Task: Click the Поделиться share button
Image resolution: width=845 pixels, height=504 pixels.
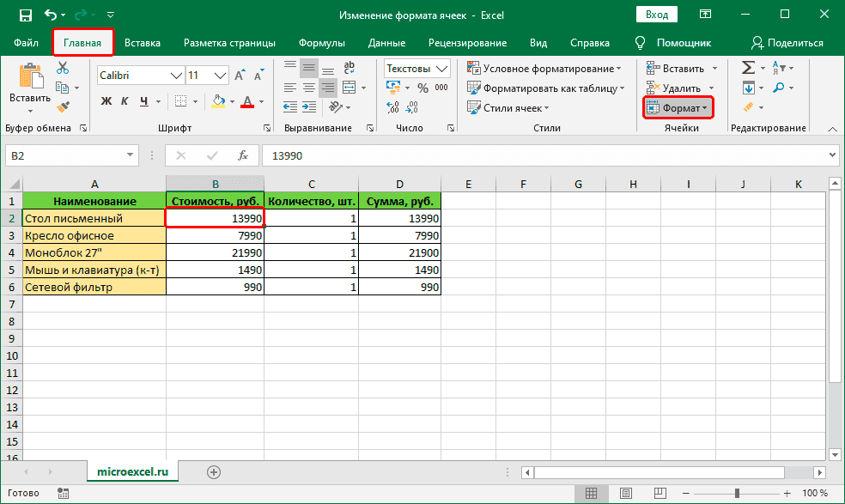Action: click(x=787, y=43)
